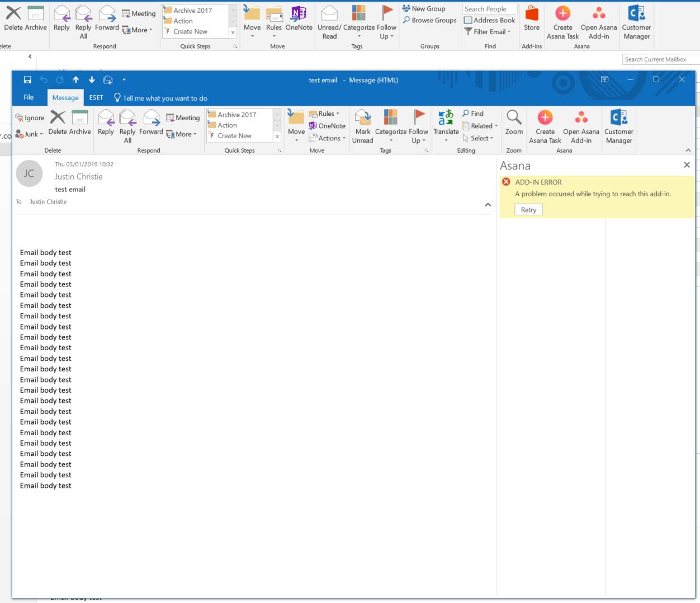The image size is (700, 603).
Task: Click Search People field in main window
Action: (490, 9)
